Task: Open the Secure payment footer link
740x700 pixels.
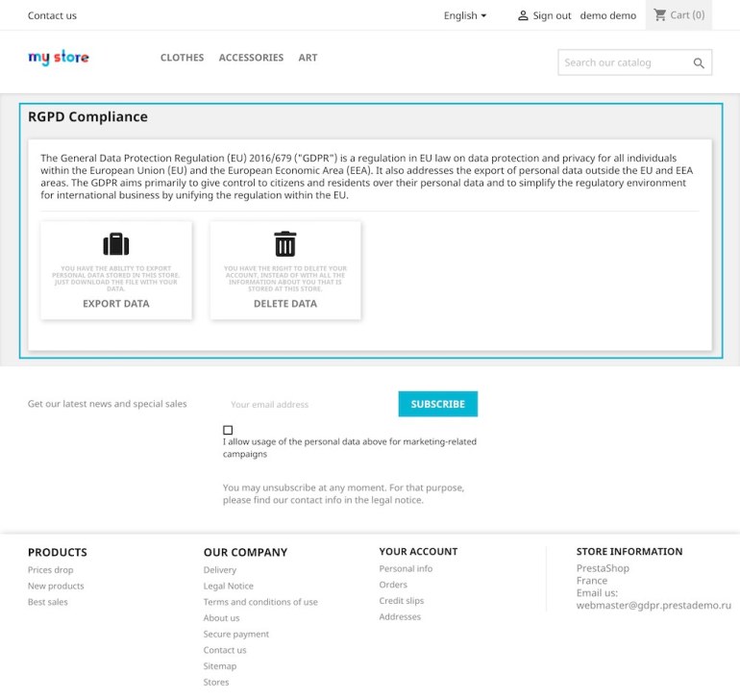Action: click(x=236, y=635)
